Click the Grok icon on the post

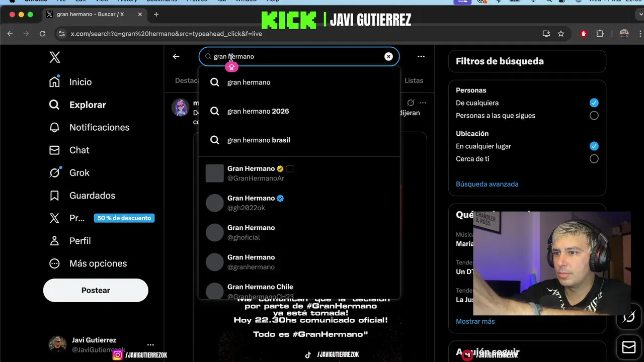(x=411, y=103)
